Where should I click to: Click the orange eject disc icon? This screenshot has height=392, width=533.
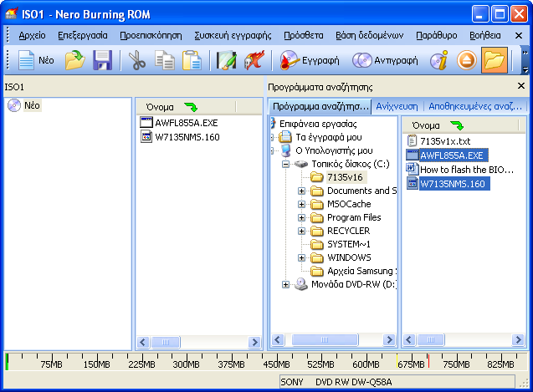466,60
